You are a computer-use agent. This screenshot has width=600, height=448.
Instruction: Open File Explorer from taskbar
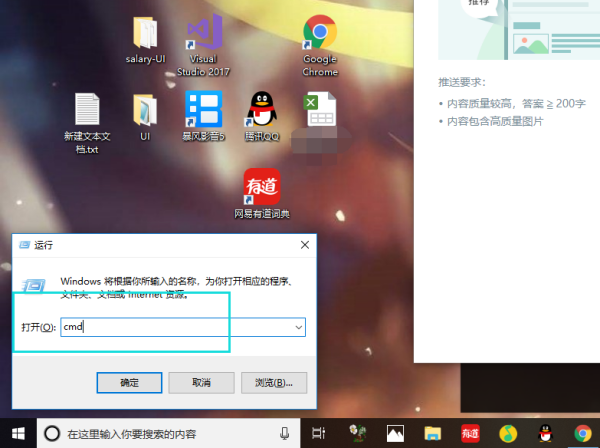pyautogui.click(x=432, y=434)
